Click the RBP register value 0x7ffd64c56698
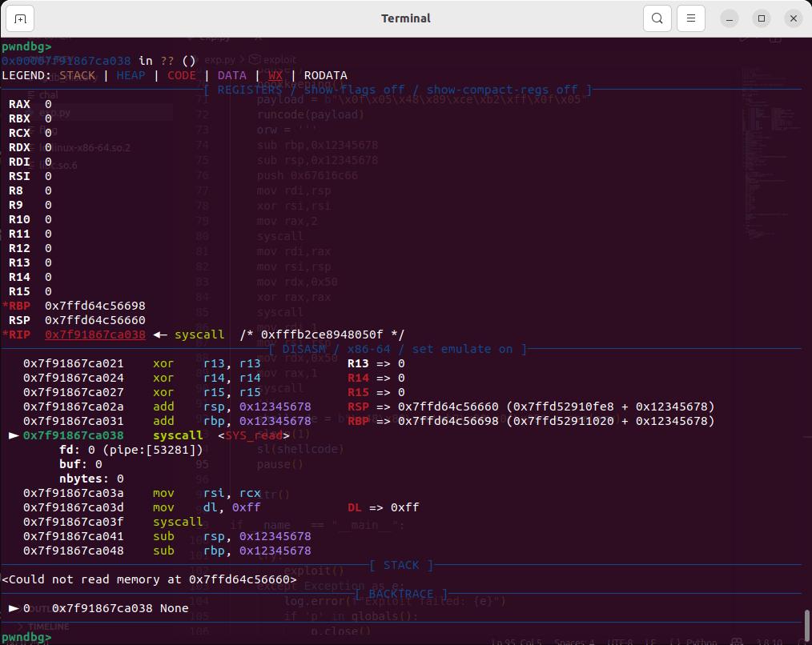The width and height of the screenshot is (812, 645). click(95, 306)
